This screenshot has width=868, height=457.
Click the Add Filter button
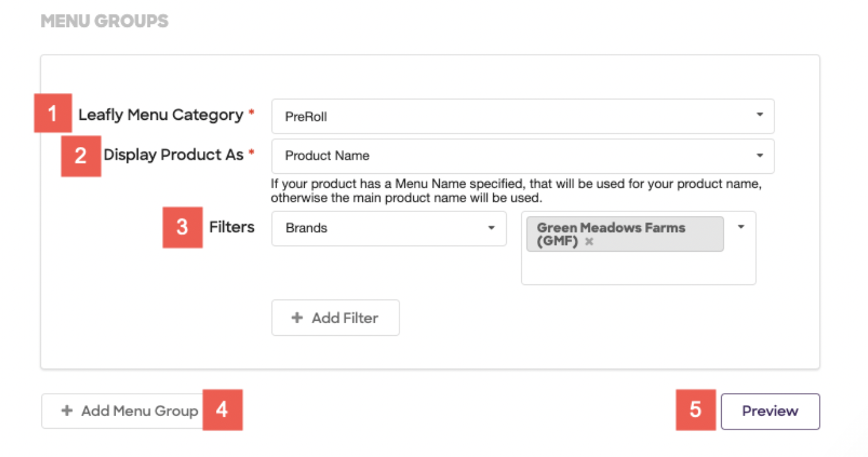[x=335, y=318]
